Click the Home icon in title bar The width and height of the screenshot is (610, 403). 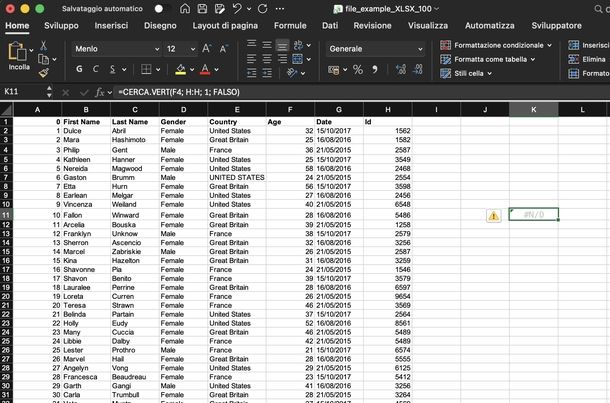point(185,9)
